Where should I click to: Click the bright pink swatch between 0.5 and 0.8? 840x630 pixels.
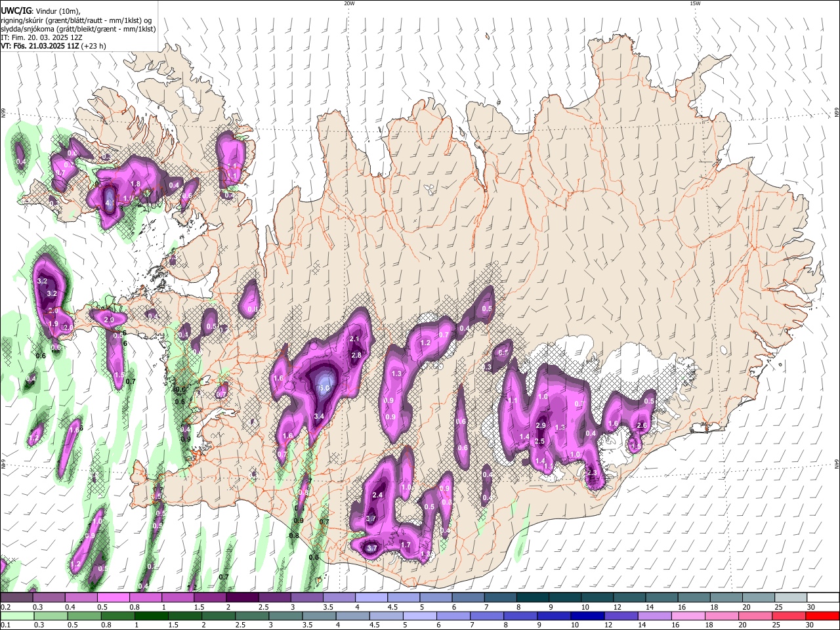coord(113,598)
